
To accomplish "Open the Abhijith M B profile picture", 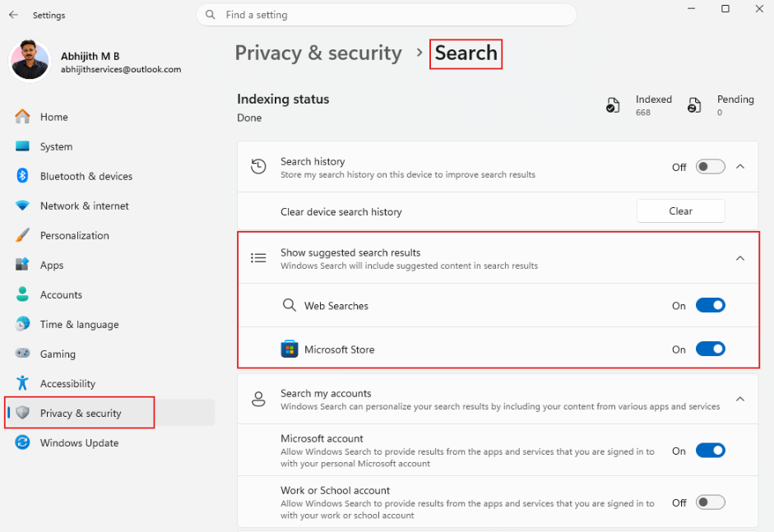I will (x=30, y=61).
